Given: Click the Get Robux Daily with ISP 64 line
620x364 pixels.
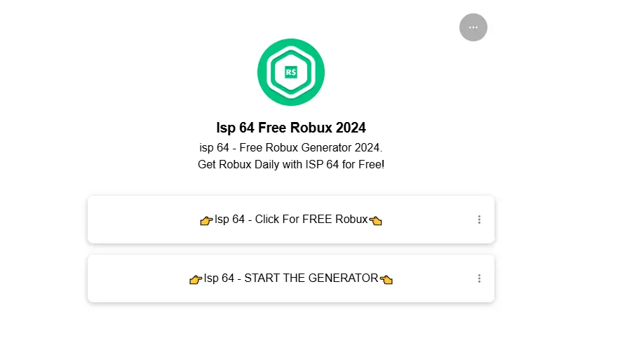Looking at the screenshot, I should click(290, 164).
